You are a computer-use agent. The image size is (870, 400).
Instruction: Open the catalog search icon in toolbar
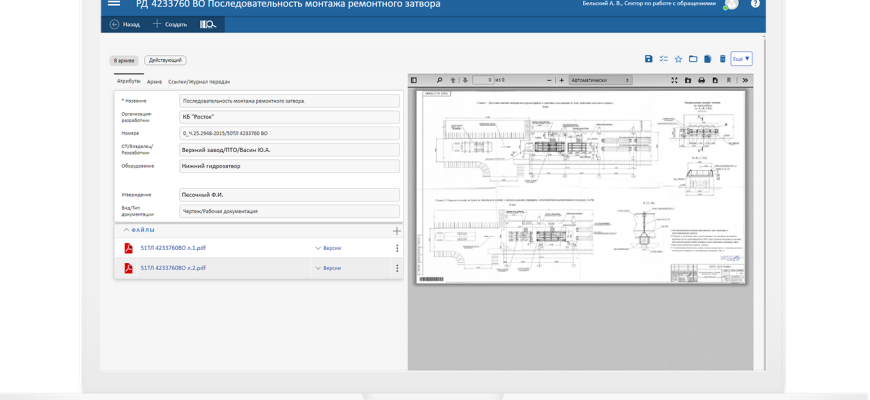(208, 23)
